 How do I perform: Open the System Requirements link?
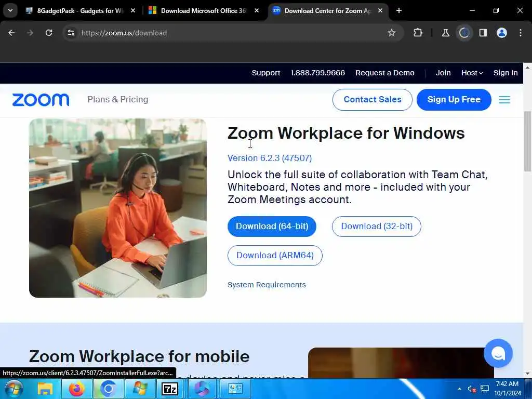point(267,285)
